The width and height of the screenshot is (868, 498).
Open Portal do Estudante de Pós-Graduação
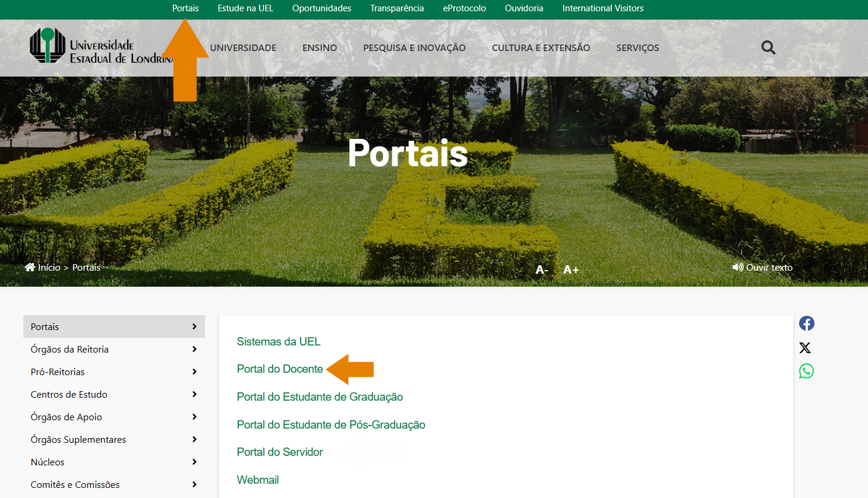point(331,425)
